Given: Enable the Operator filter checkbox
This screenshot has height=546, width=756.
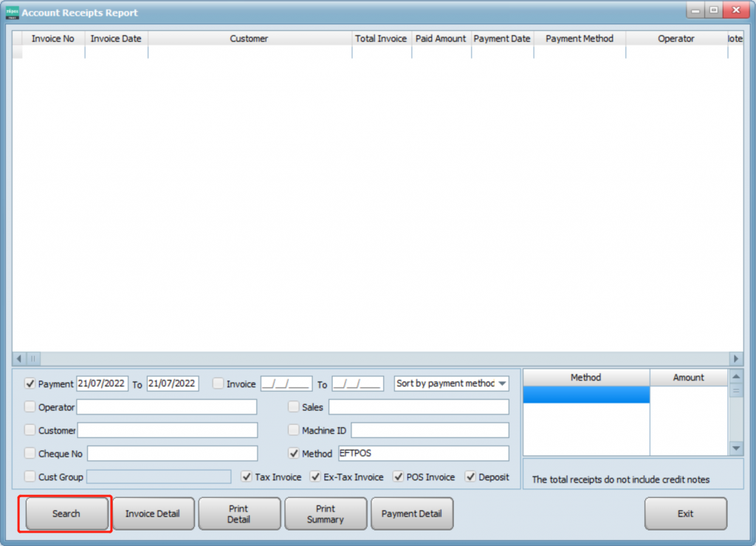Looking at the screenshot, I should pos(30,407).
